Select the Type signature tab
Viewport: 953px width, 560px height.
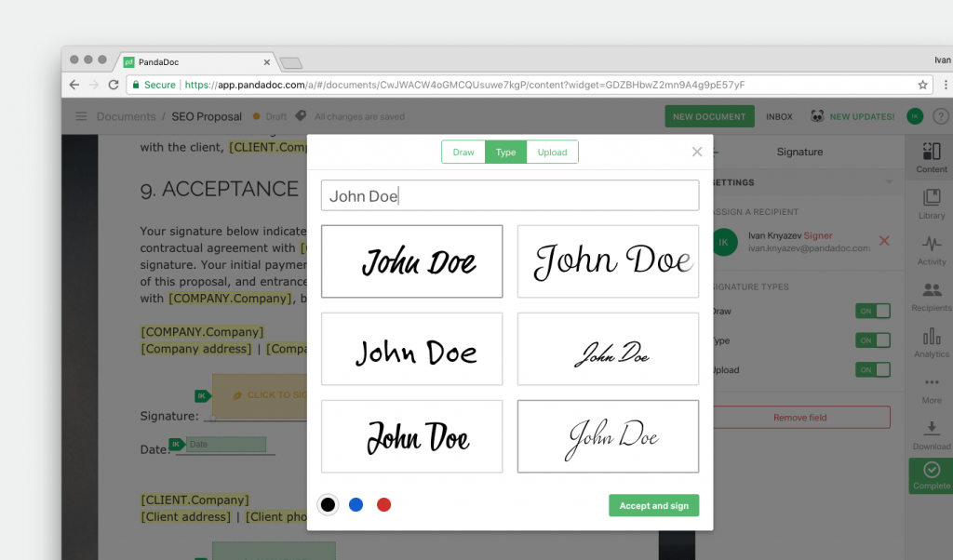[x=505, y=152]
